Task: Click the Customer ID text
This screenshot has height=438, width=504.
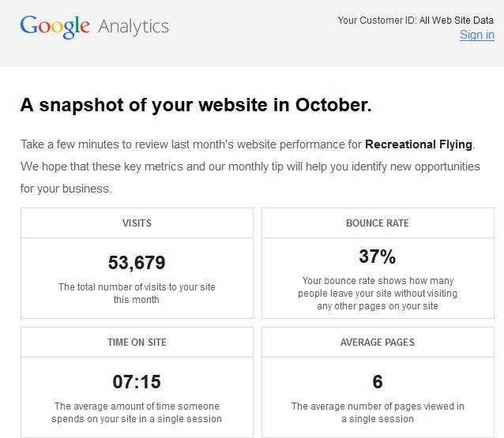Action: [x=416, y=21]
